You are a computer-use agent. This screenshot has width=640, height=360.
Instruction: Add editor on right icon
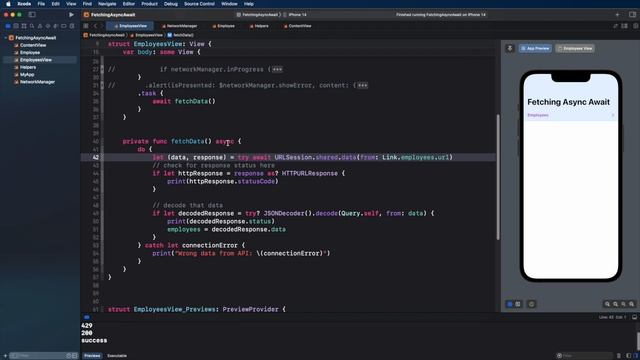pos(636,26)
